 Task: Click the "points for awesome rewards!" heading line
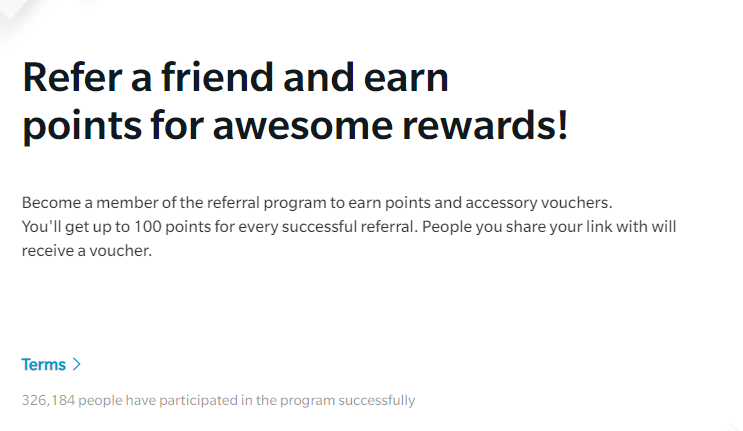coord(295,127)
